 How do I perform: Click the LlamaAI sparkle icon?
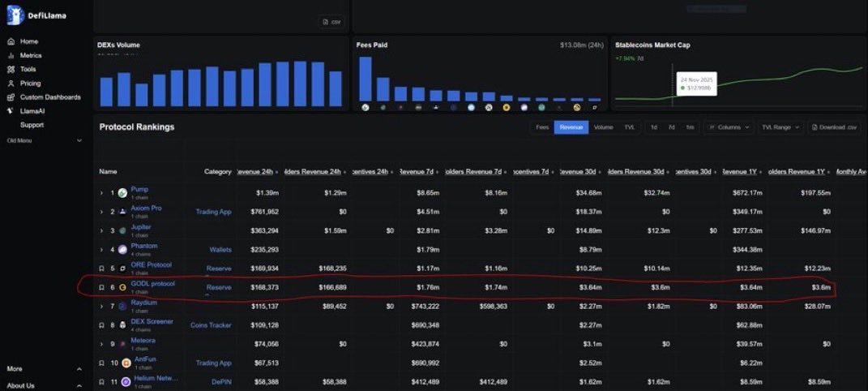click(11, 111)
